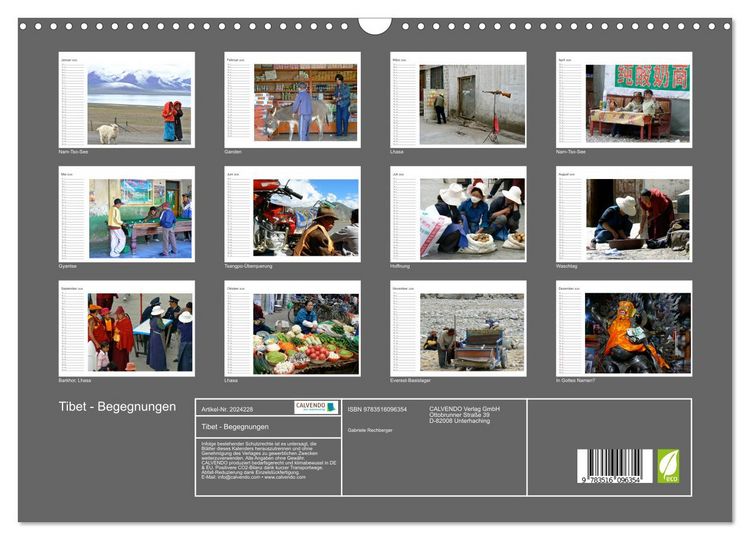Click the CALVENDO logo badge
750x540 pixels.
tap(316, 408)
